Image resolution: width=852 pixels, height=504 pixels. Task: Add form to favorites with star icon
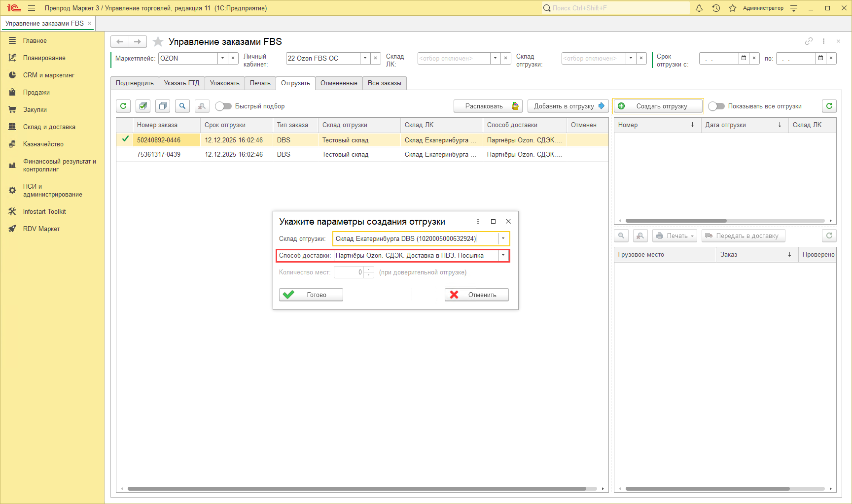[x=158, y=41]
